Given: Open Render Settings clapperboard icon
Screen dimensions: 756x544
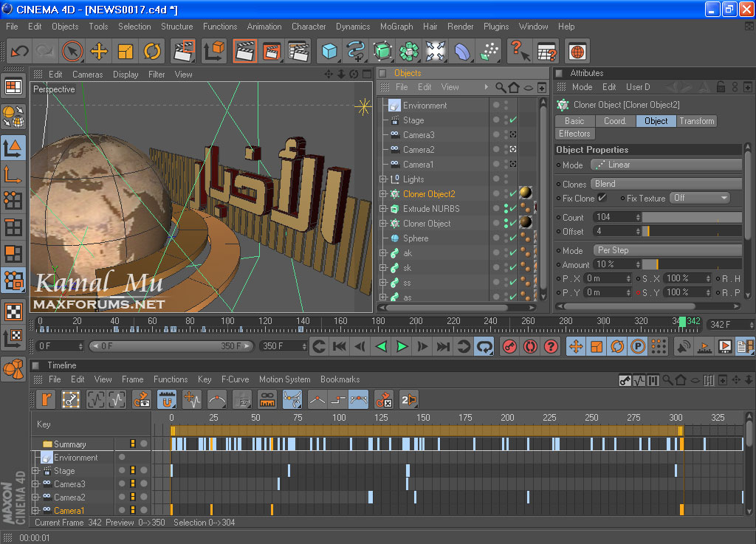Looking at the screenshot, I should pyautogui.click(x=298, y=51).
